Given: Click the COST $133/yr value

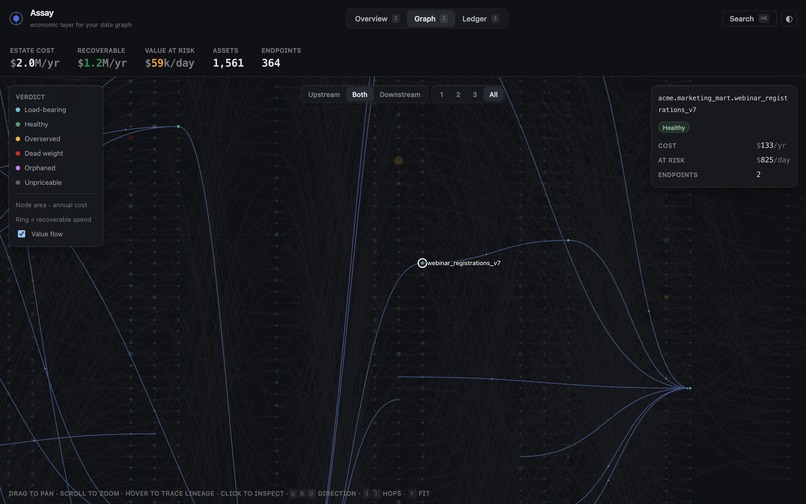Looking at the screenshot, I should tap(771, 146).
